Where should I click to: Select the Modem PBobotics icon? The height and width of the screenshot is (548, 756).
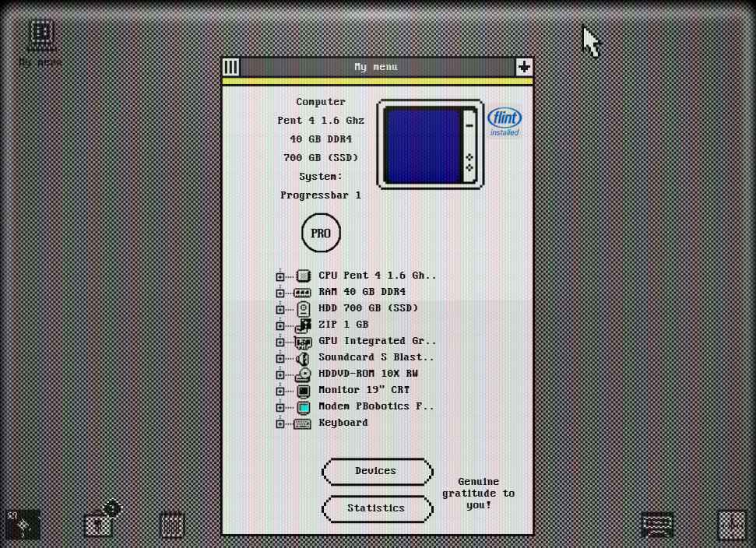point(303,406)
